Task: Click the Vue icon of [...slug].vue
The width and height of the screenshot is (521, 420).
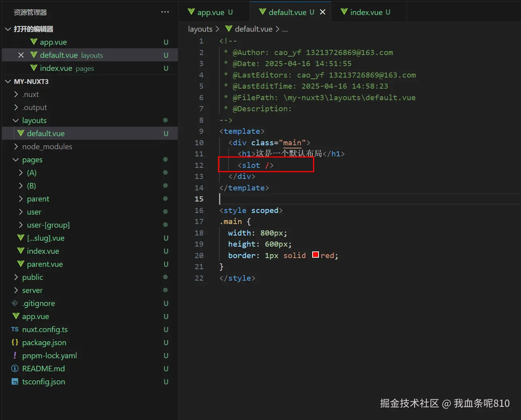Action: 21,238
